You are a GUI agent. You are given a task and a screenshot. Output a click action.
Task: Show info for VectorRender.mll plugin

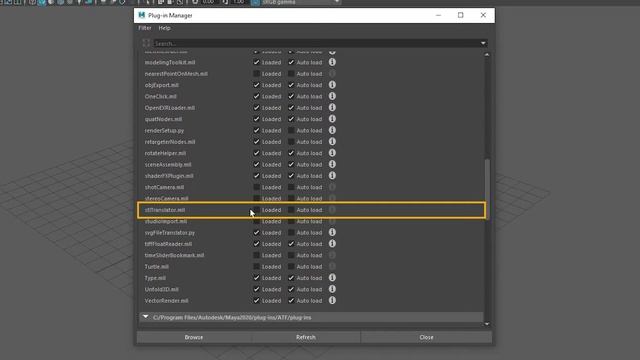[332, 300]
